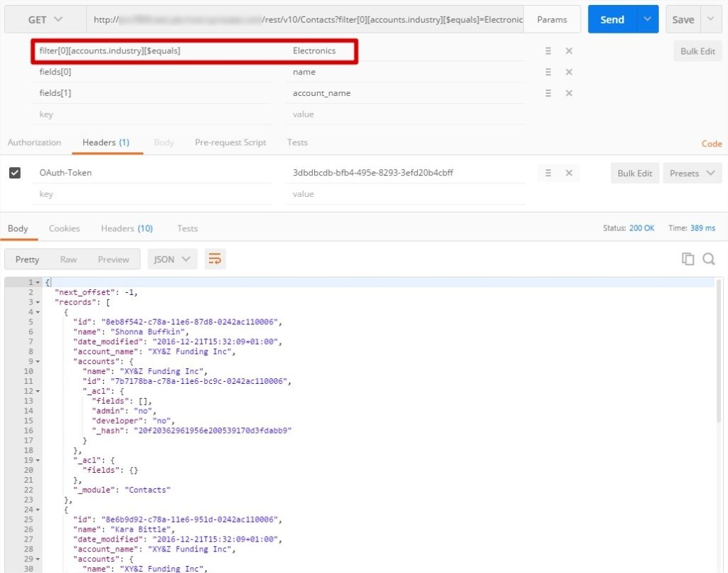The width and height of the screenshot is (728, 573).
Task: Show the Raw response view
Action: pos(68,259)
